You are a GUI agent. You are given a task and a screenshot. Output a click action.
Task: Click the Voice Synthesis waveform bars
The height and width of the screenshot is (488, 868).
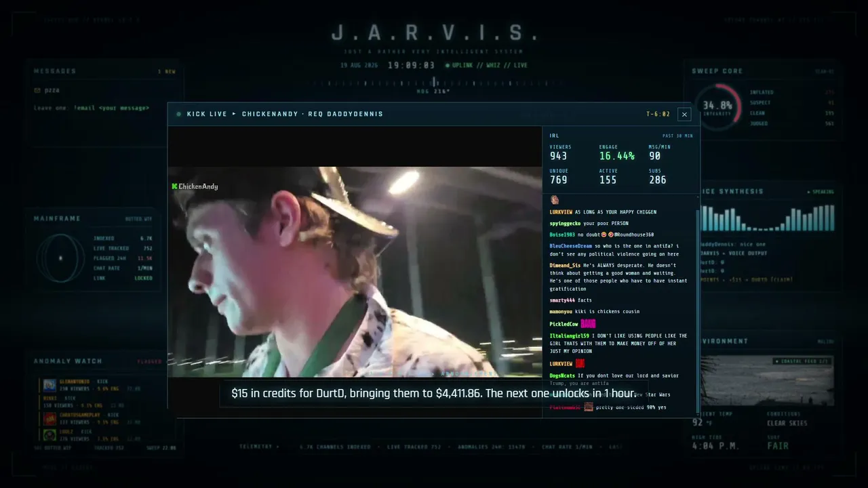click(x=767, y=218)
